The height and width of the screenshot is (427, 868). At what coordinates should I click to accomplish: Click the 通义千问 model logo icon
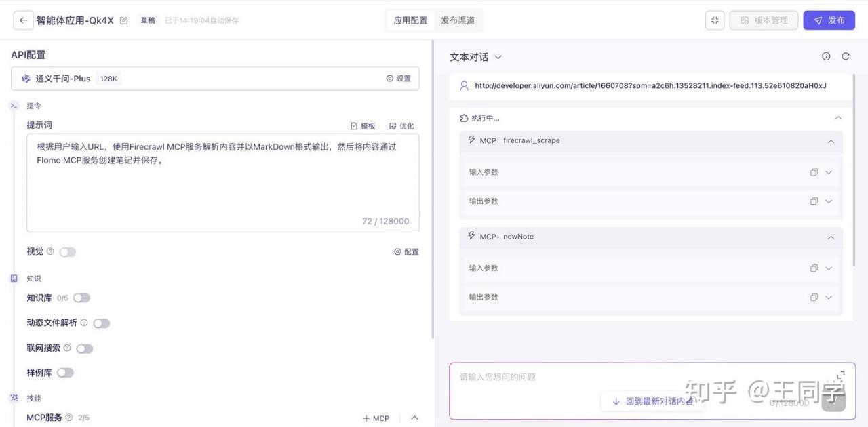click(x=26, y=79)
